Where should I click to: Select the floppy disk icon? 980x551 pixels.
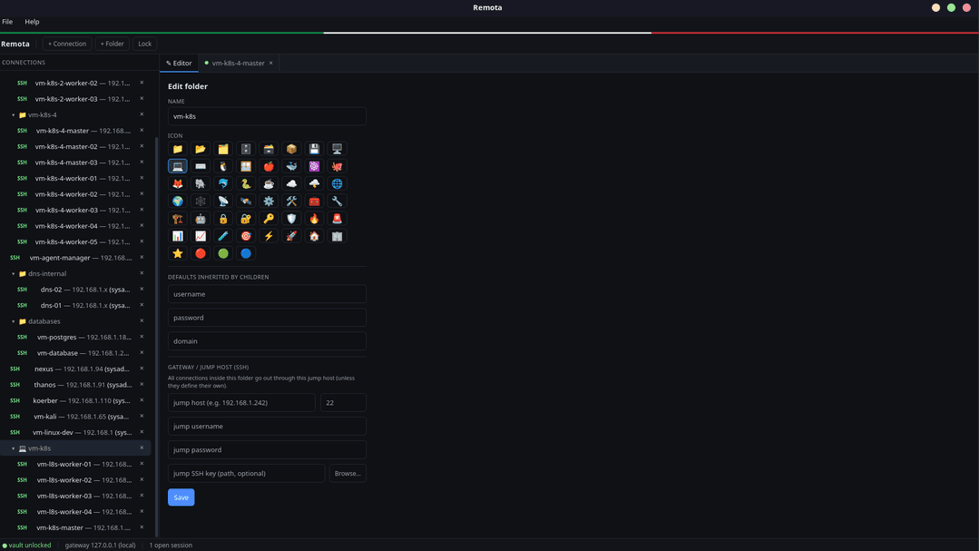(x=314, y=149)
